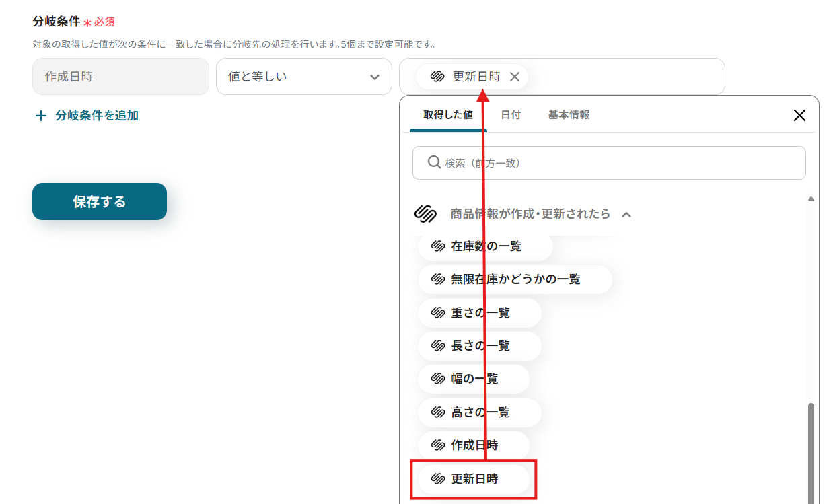Close the value picker panel

pyautogui.click(x=799, y=115)
